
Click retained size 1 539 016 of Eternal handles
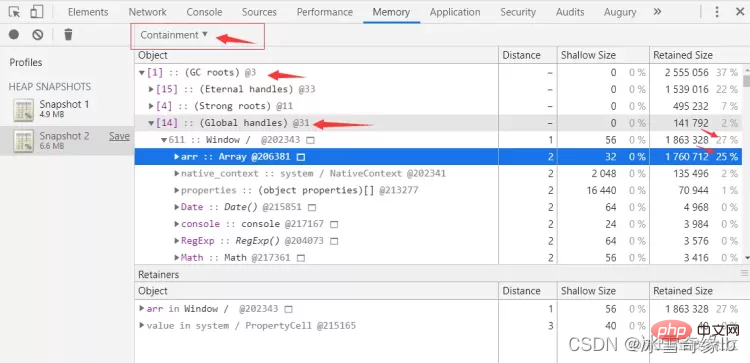pos(687,89)
